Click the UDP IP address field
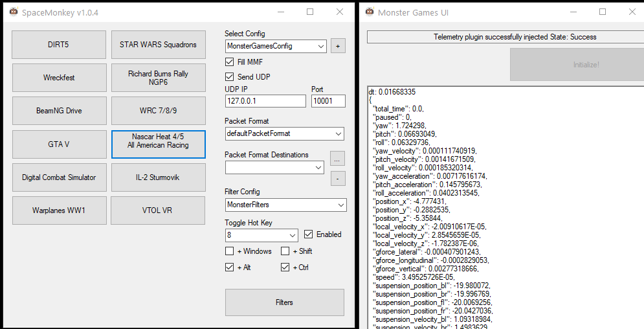Image resolution: width=644 pixels, height=329 pixels. pos(265,101)
